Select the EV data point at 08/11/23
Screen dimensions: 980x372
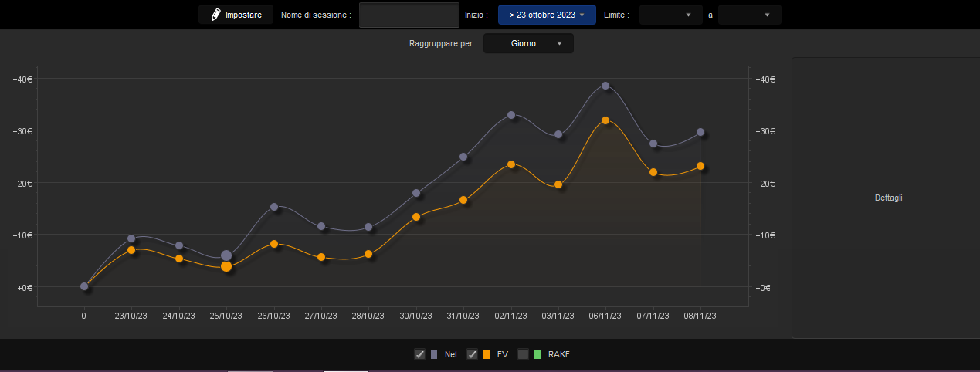[x=700, y=166]
